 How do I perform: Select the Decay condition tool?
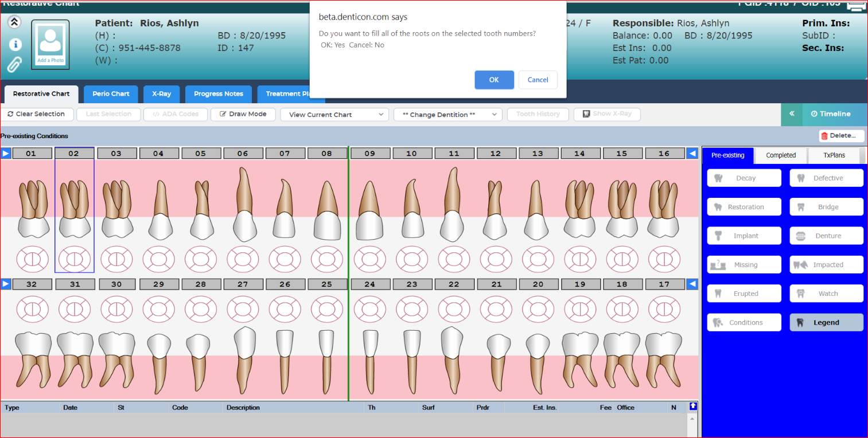[x=744, y=178]
